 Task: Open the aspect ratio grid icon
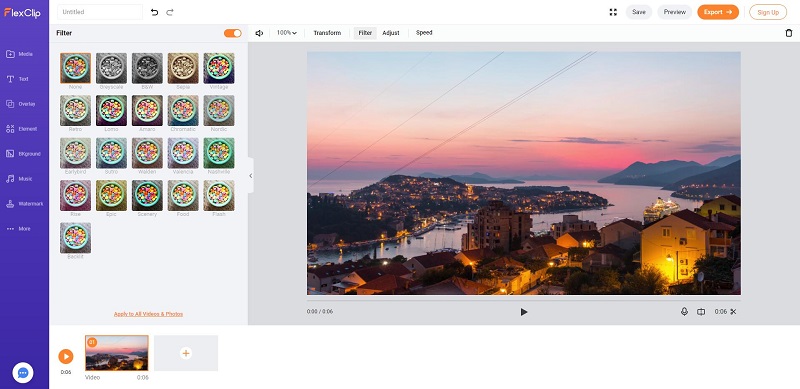[613, 12]
